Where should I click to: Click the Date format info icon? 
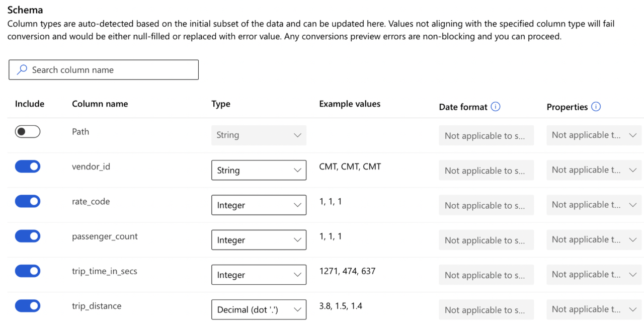click(x=496, y=107)
